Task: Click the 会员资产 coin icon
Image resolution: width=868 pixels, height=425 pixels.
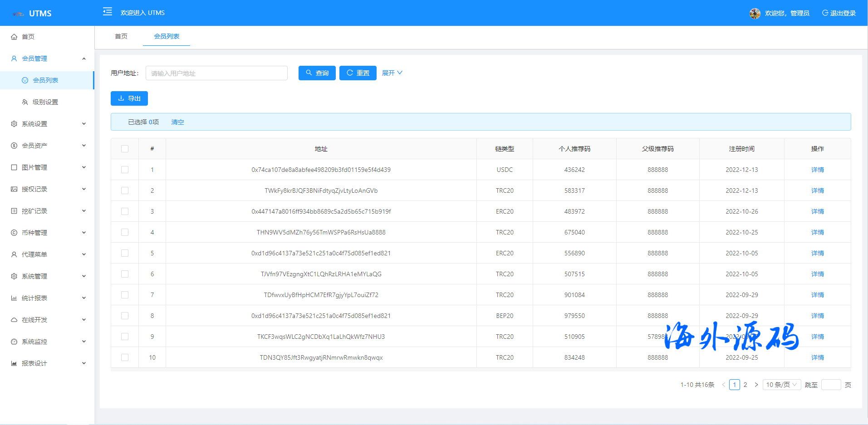Action: [14, 146]
